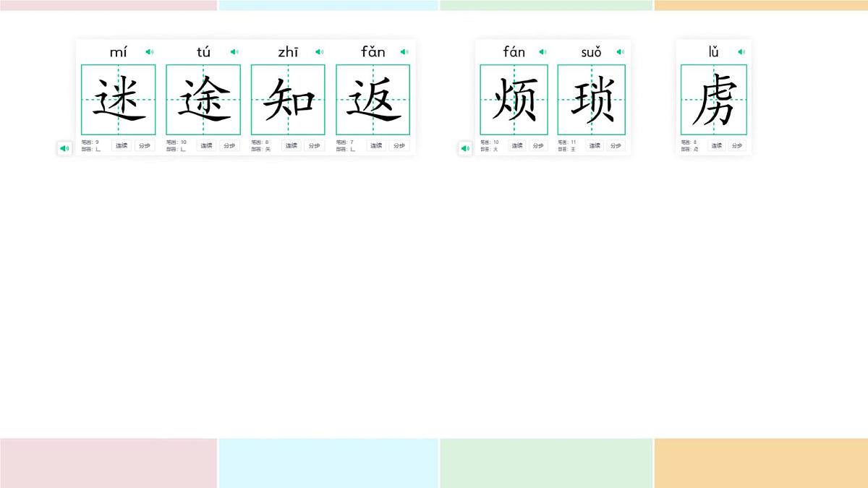Play the pronunciation audio for "suǒ"
Viewport: 868px width, 488px height.
click(619, 51)
